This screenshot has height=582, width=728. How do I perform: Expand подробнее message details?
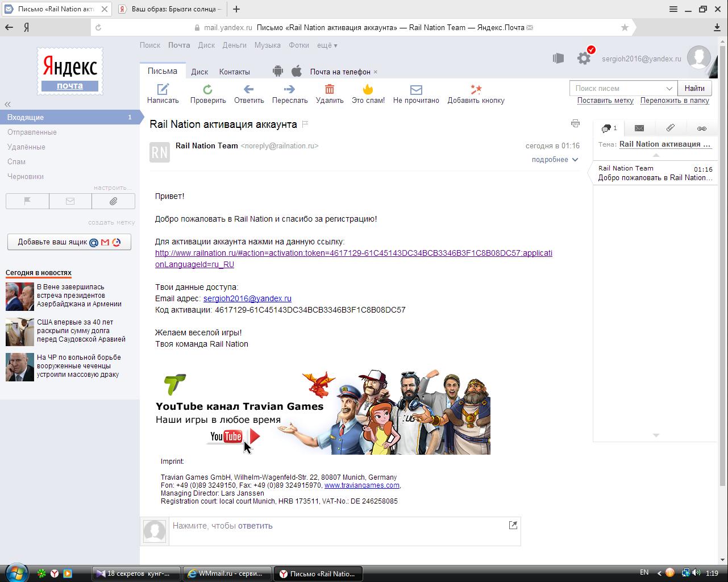(555, 160)
